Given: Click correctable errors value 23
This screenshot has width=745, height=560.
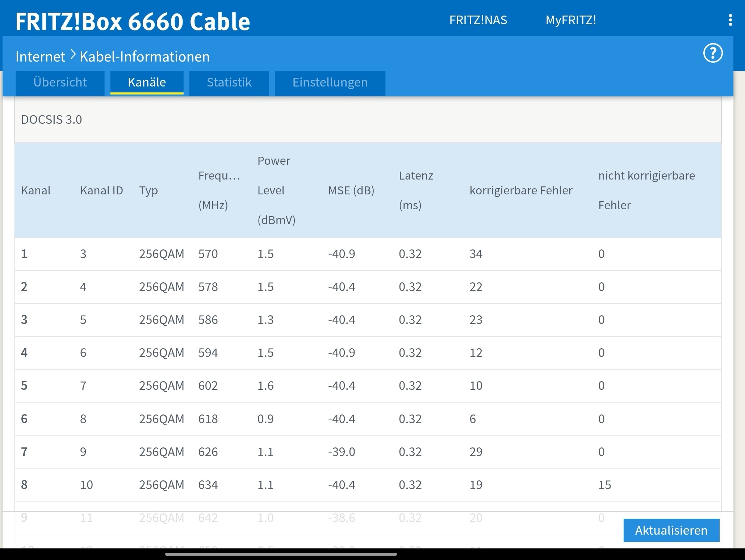Looking at the screenshot, I should tap(476, 320).
